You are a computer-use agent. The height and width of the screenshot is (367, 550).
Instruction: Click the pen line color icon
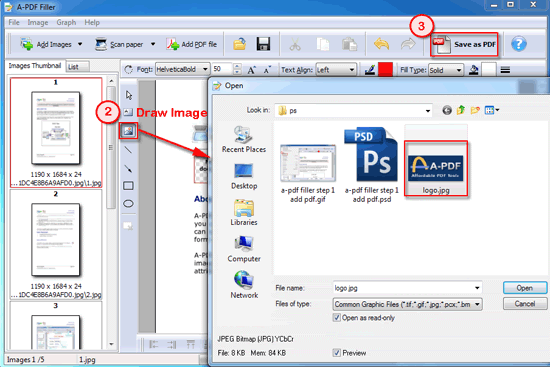[x=370, y=70]
